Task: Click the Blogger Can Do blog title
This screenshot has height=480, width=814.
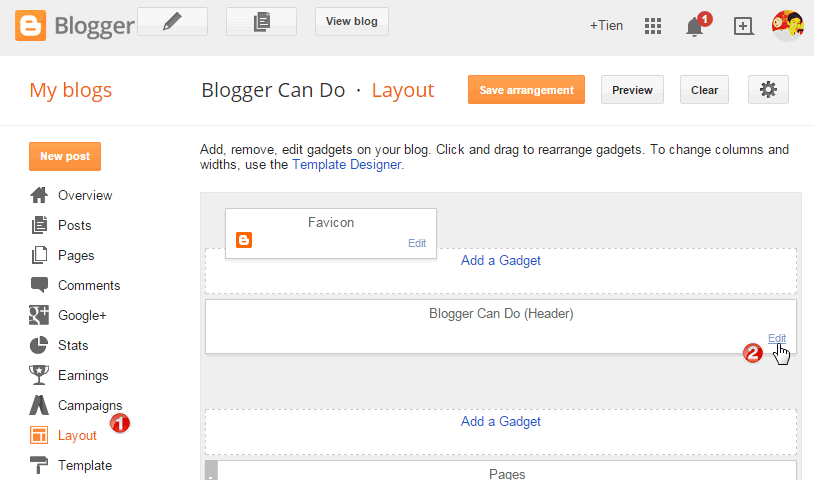Action: (273, 90)
